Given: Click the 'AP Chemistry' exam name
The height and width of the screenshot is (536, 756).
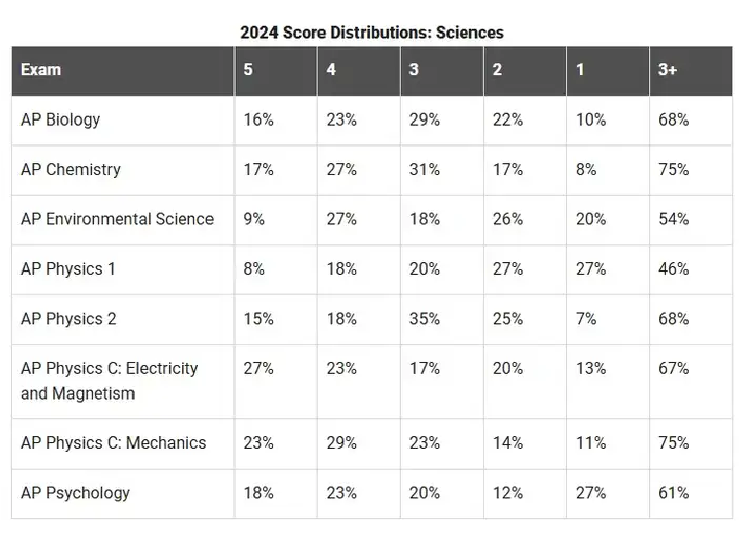Looking at the screenshot, I should pos(71,169).
